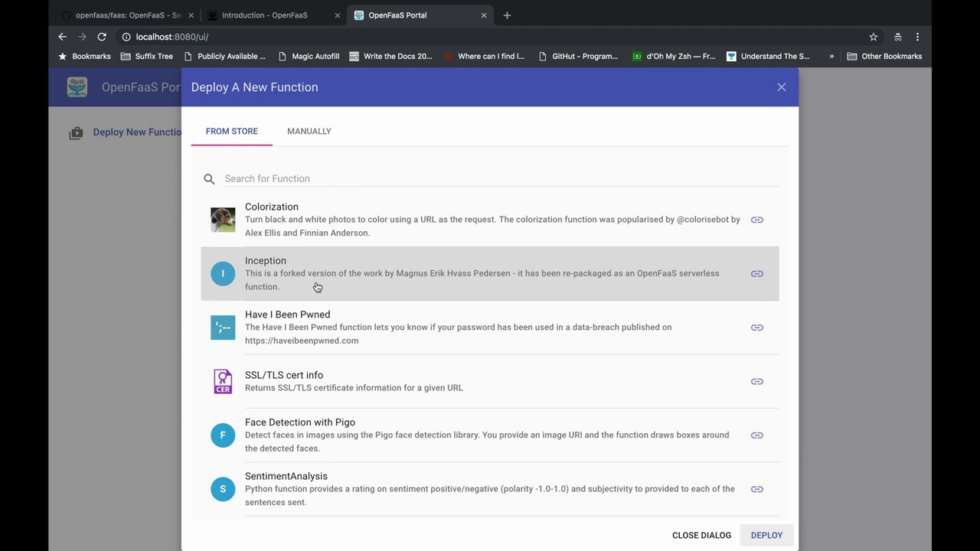
Task: Show more bookmarks via the chevron
Action: [x=831, y=57]
